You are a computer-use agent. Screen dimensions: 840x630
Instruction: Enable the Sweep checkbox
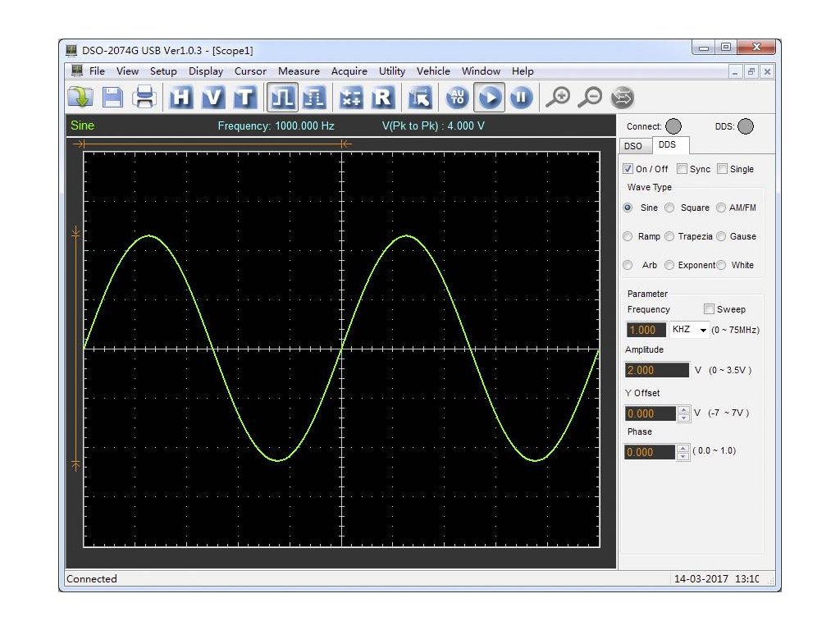pyautogui.click(x=709, y=309)
